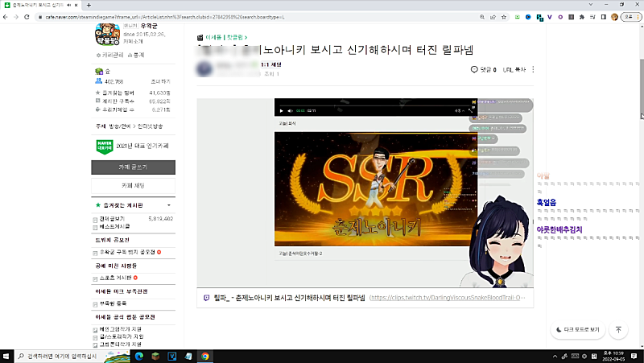Image resolution: width=644 pixels, height=363 pixels.
Task: Collapse the 즐겨찾는 게시판 favorites dropdown arrow
Action: point(168,205)
